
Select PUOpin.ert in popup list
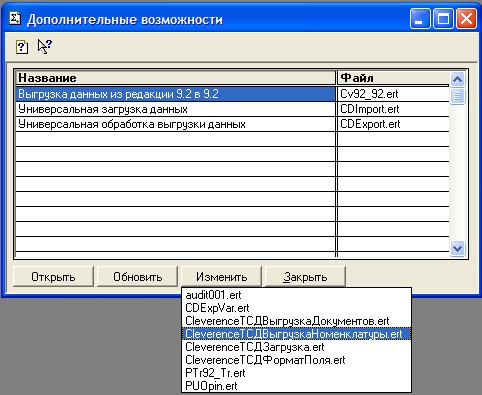(296, 386)
